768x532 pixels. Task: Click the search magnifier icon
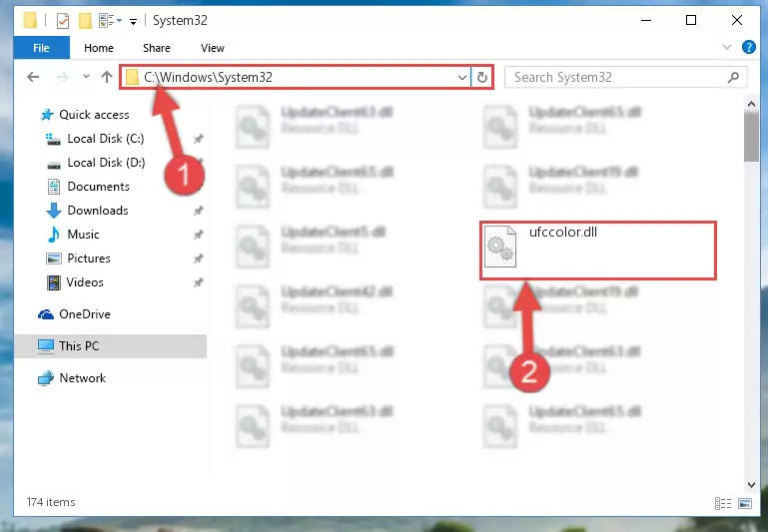(x=733, y=77)
